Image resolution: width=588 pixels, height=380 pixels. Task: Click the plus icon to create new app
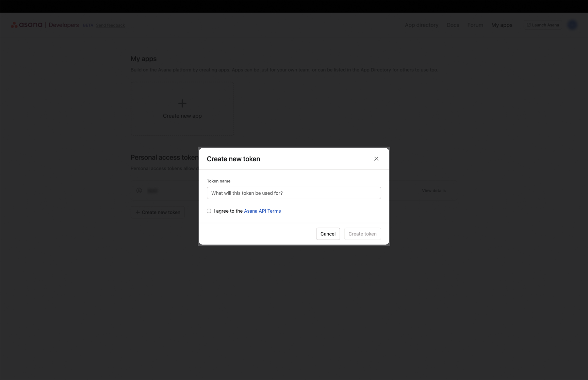[182, 103]
